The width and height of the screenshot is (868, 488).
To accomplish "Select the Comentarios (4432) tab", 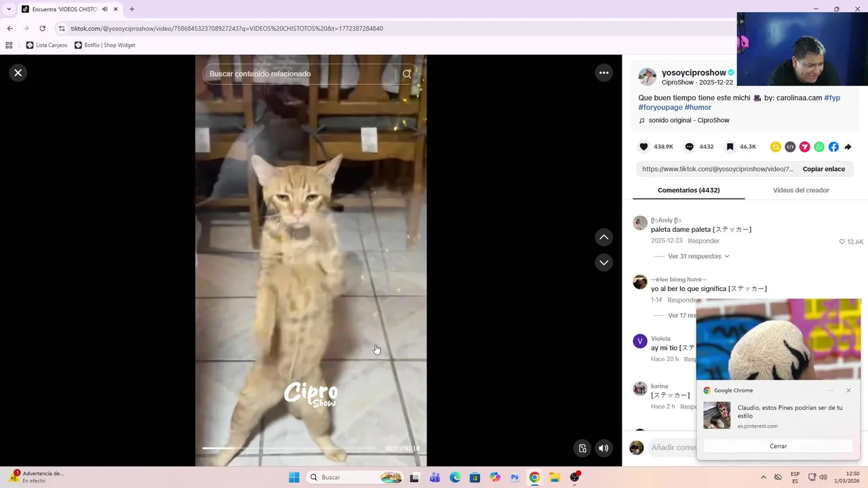I will click(688, 190).
